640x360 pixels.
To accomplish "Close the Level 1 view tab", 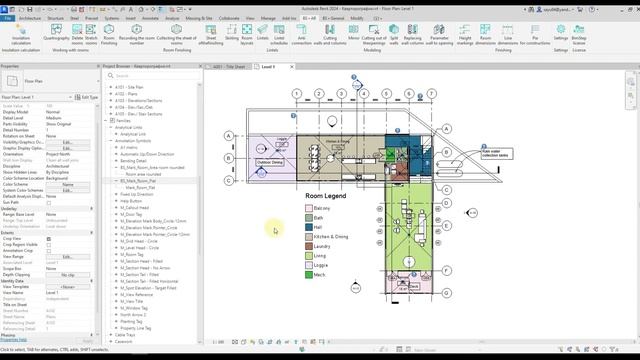I will pyautogui.click(x=291, y=67).
